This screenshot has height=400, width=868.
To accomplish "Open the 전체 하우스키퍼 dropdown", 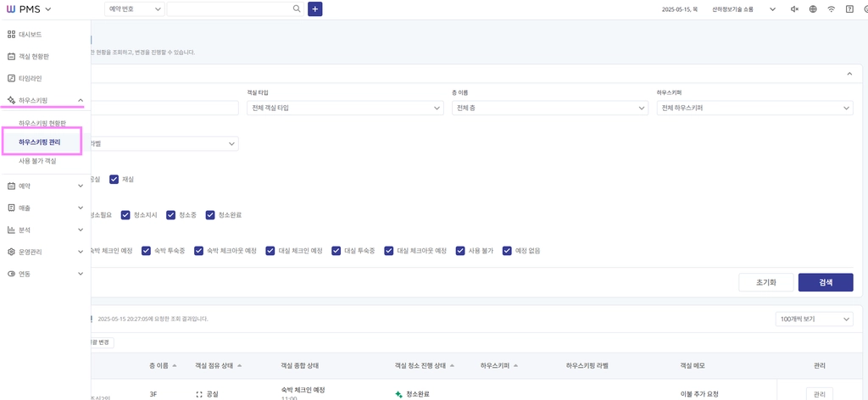I will (754, 108).
